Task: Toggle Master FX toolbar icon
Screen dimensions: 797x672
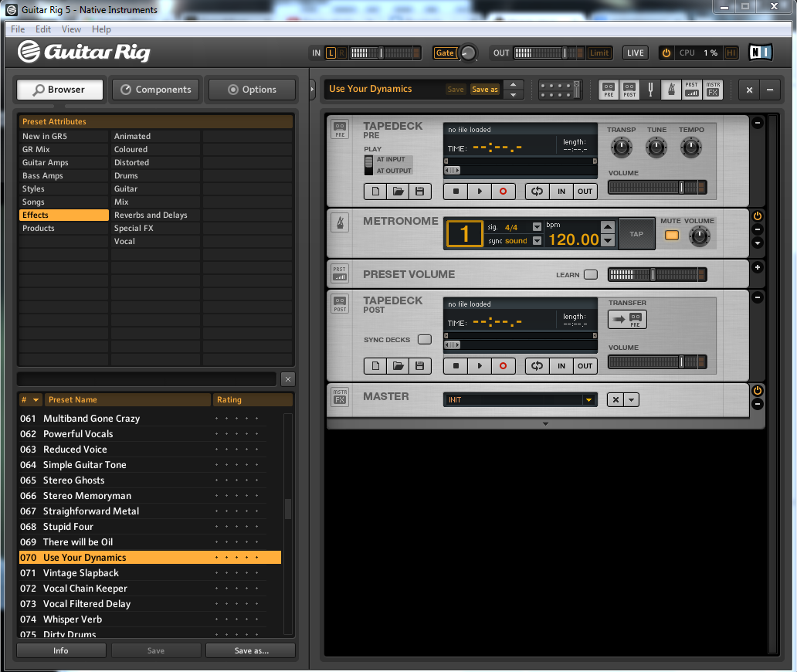Action: tap(713, 90)
